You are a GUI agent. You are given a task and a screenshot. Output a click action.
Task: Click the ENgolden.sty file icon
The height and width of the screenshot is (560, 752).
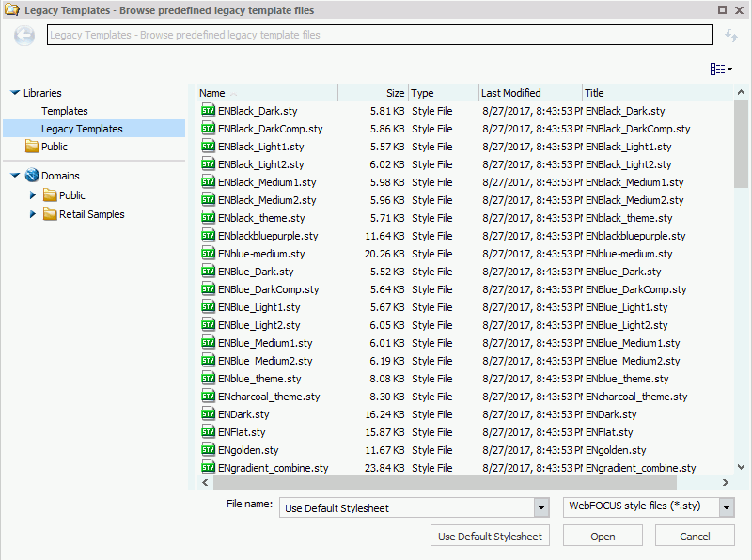point(208,450)
